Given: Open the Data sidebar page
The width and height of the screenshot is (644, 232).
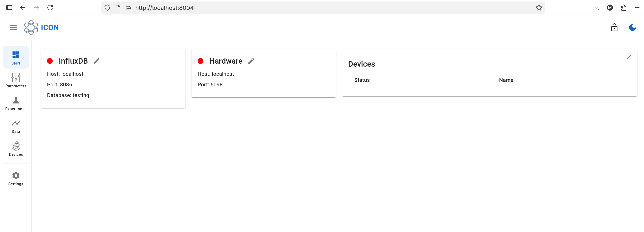Looking at the screenshot, I should pyautogui.click(x=16, y=126).
